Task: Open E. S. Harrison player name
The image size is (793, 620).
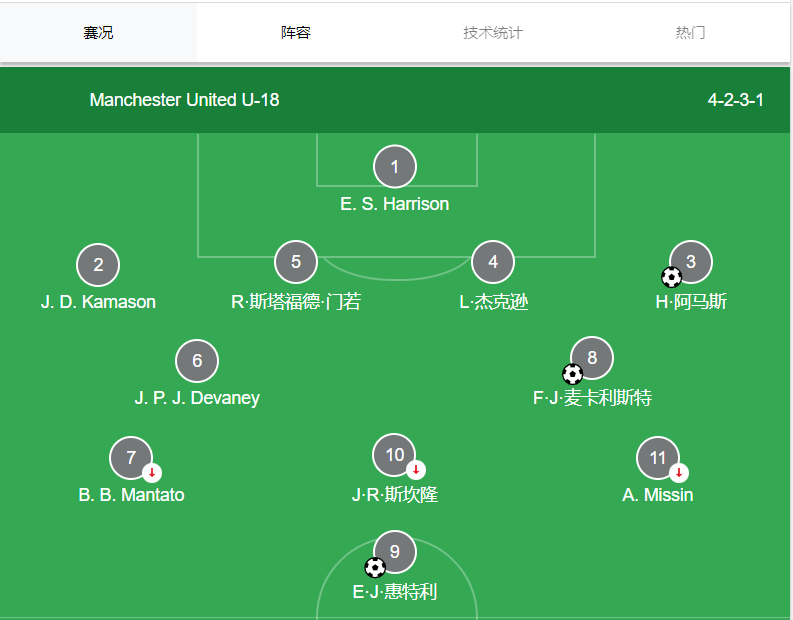Action: pos(395,204)
